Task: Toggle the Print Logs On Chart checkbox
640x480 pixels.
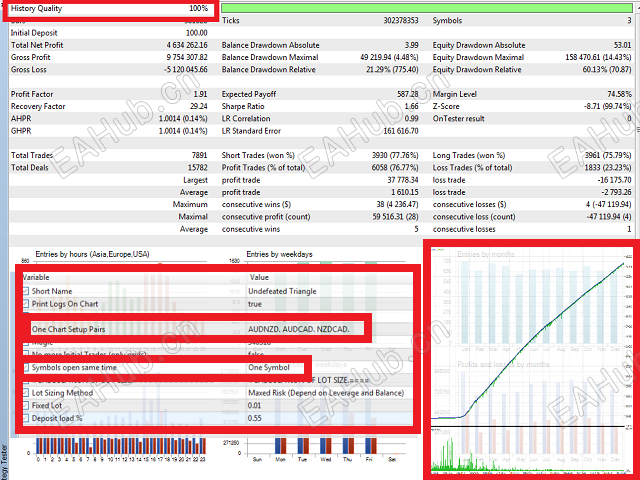Action: coord(26,304)
